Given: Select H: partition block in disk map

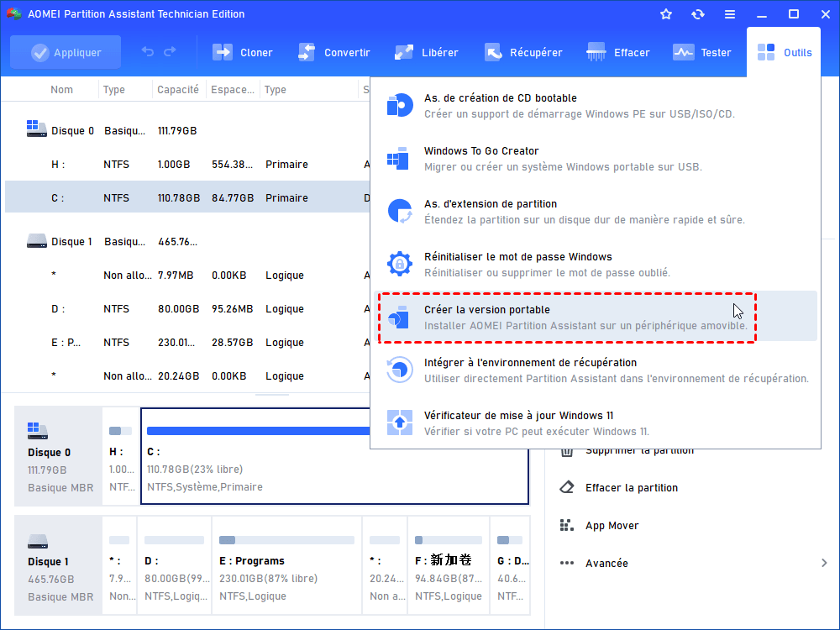Looking at the screenshot, I should coord(120,456).
